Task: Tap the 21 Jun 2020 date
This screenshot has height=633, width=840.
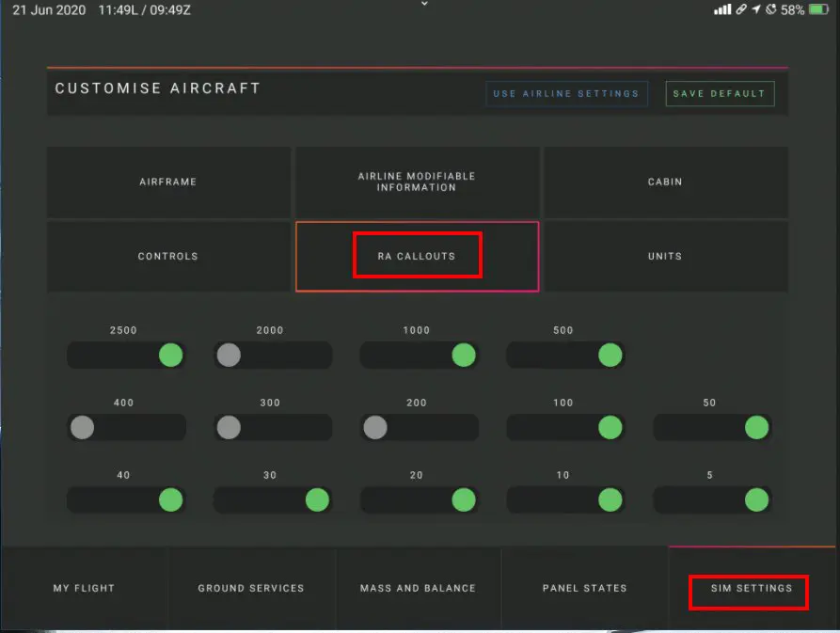Action: pos(49,10)
